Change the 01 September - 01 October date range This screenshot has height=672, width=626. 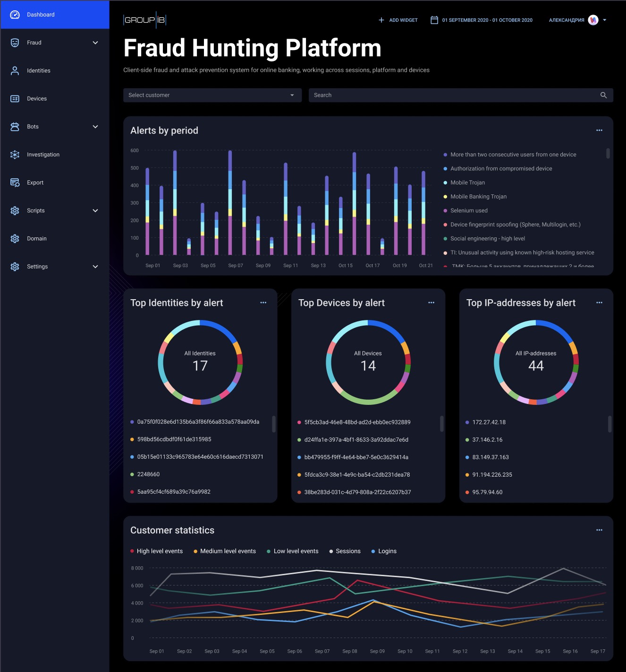tap(482, 20)
